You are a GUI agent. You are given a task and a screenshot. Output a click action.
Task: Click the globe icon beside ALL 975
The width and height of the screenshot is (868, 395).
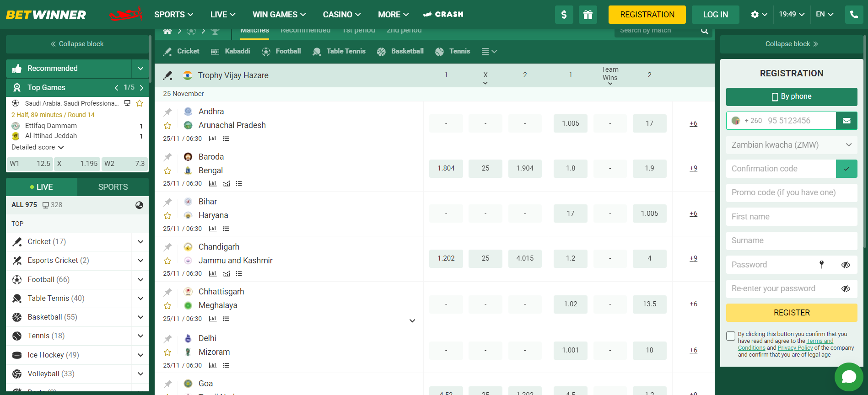[x=139, y=205]
